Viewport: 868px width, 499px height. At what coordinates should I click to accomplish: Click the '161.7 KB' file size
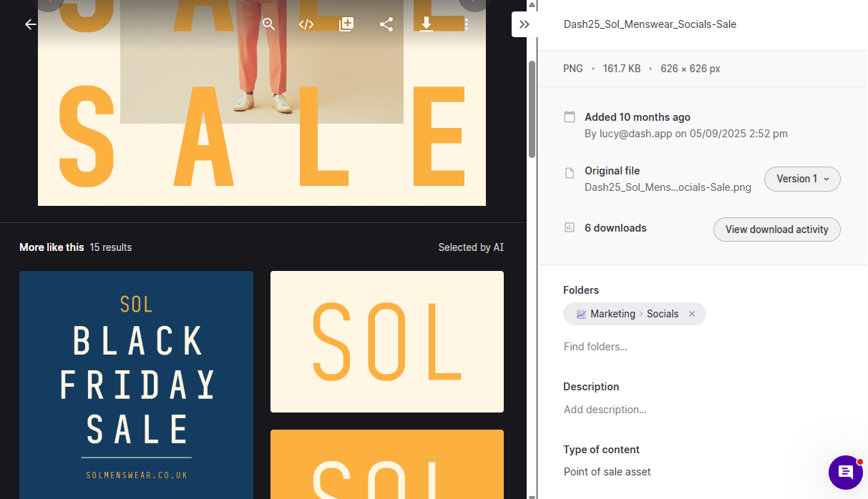(x=621, y=69)
